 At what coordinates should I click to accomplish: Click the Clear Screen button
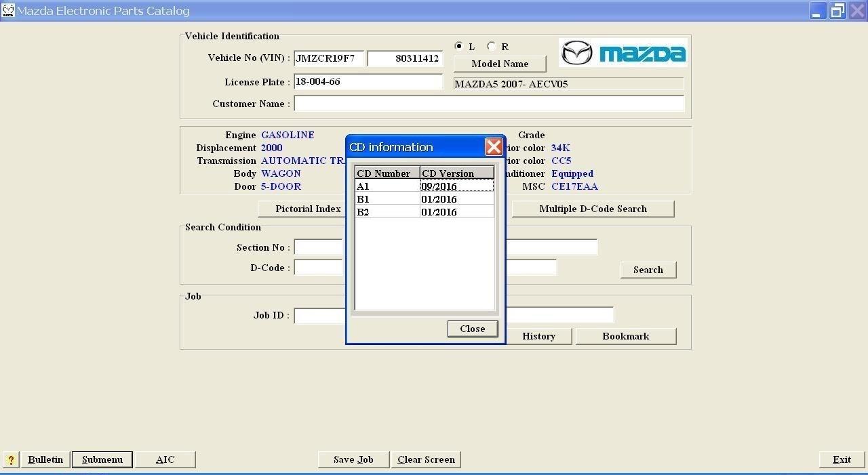(426, 459)
